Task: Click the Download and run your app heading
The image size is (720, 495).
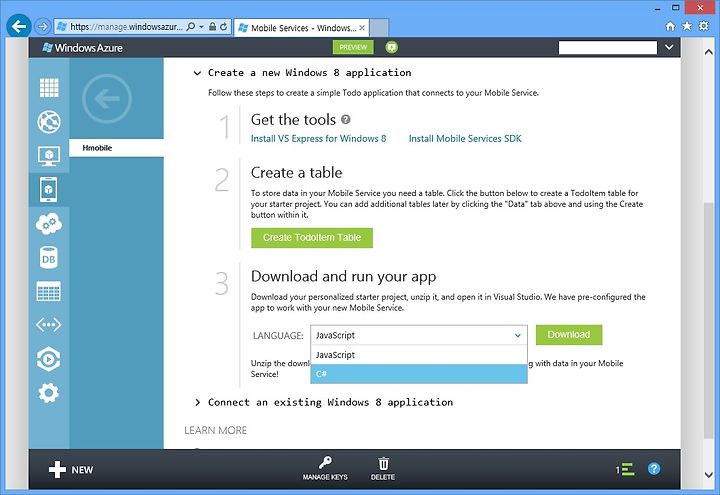Action: point(343,276)
